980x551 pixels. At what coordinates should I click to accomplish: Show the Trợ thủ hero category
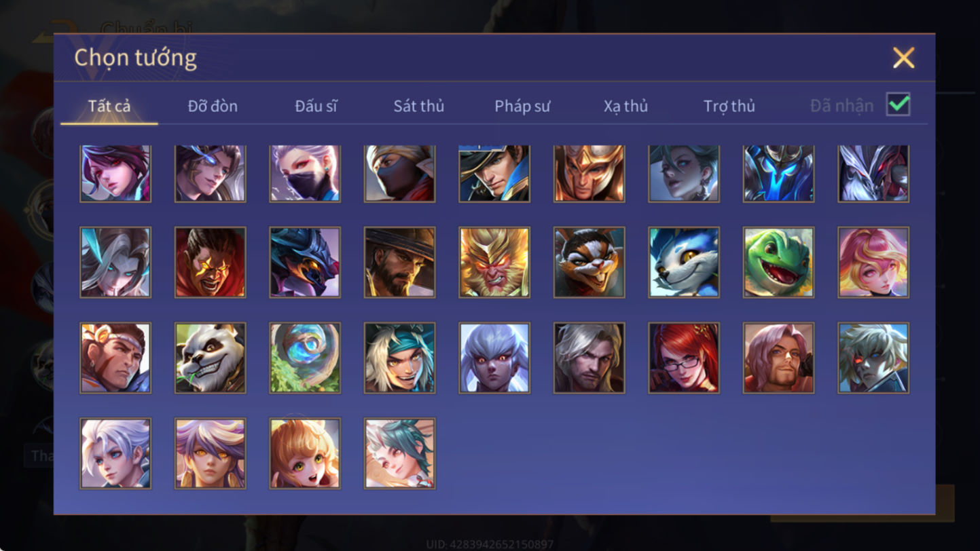(729, 106)
